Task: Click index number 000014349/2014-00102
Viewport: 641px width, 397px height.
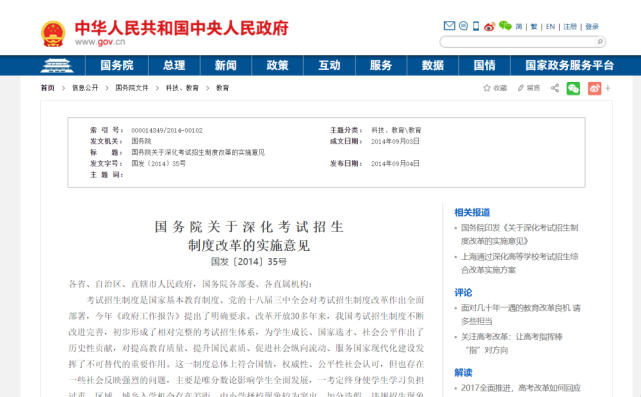Action: [167, 130]
